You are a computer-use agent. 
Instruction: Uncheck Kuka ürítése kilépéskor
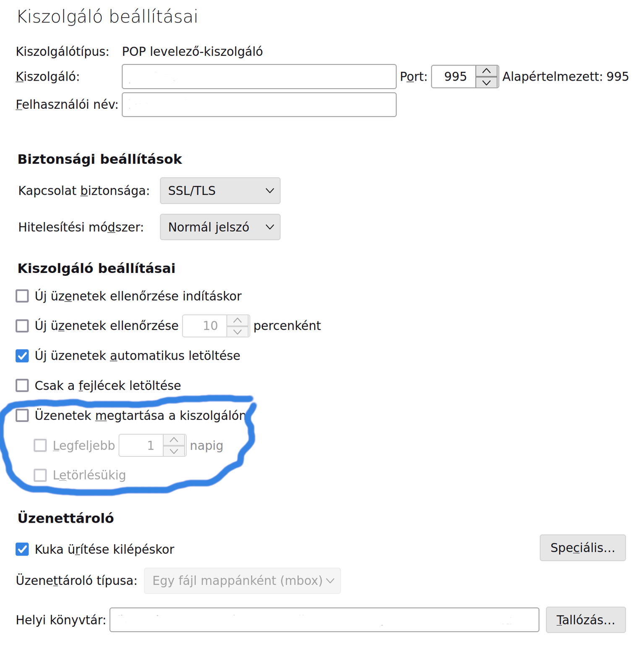click(22, 549)
